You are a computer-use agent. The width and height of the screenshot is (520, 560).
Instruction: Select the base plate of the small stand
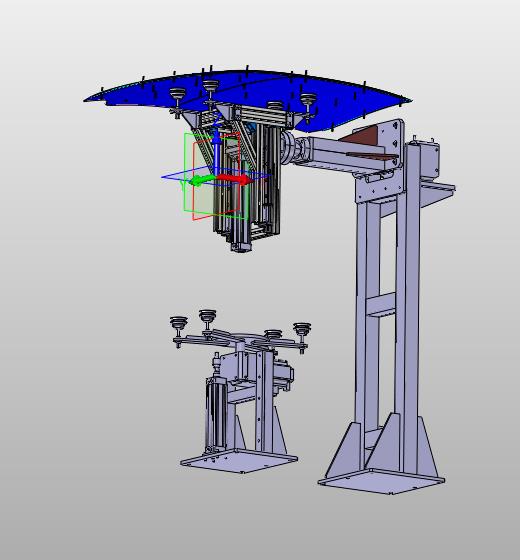tap(239, 460)
